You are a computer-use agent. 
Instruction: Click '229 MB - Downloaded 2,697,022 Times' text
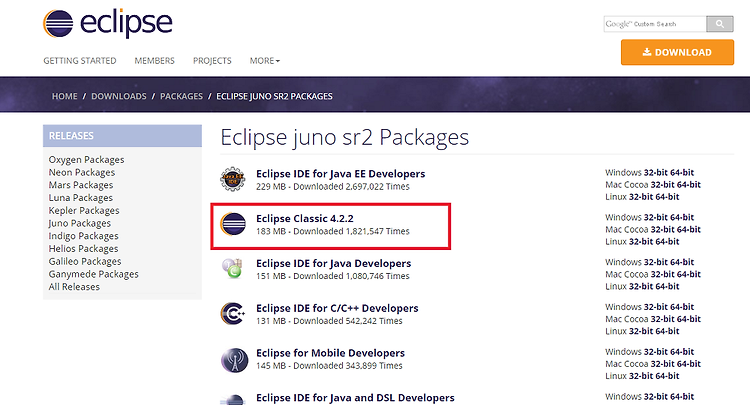[333, 186]
